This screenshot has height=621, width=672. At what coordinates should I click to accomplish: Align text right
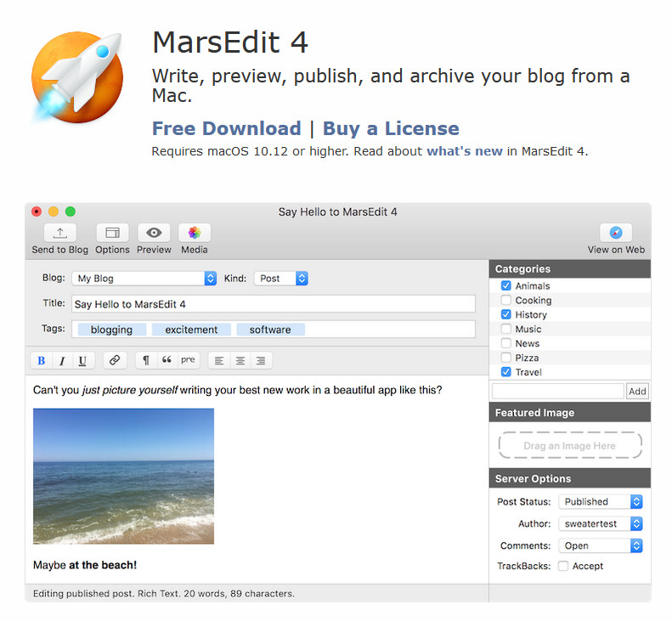(x=261, y=360)
